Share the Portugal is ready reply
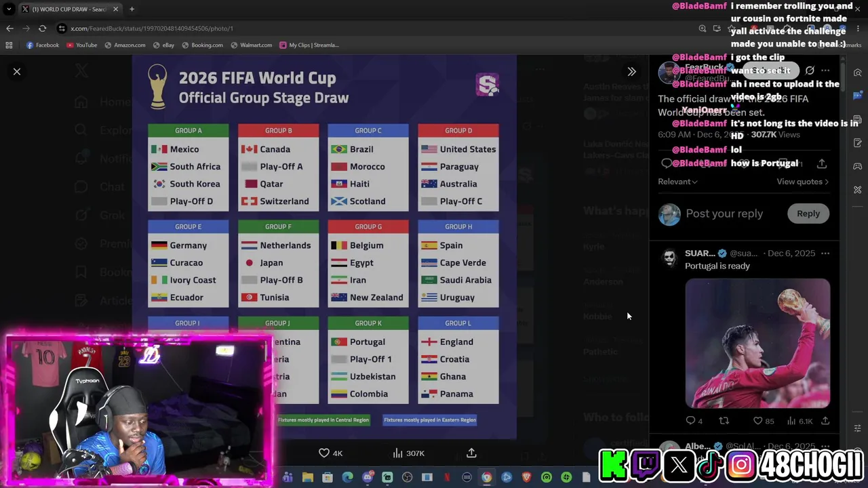 point(825,421)
